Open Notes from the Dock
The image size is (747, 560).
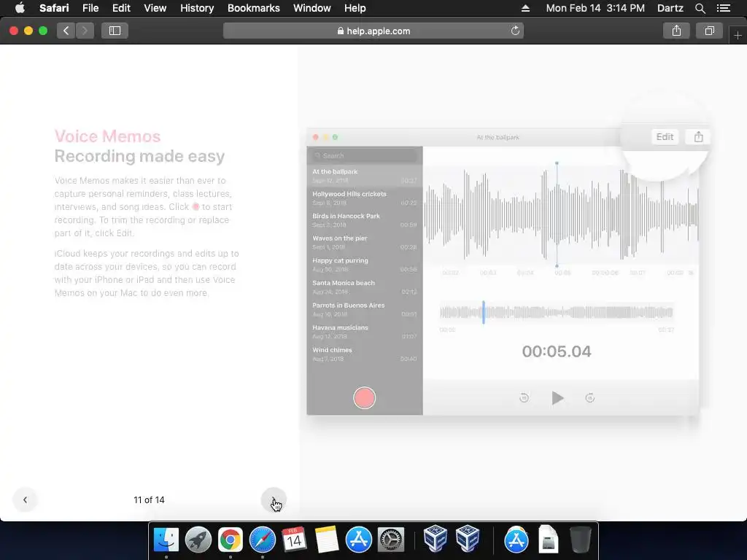click(326, 540)
